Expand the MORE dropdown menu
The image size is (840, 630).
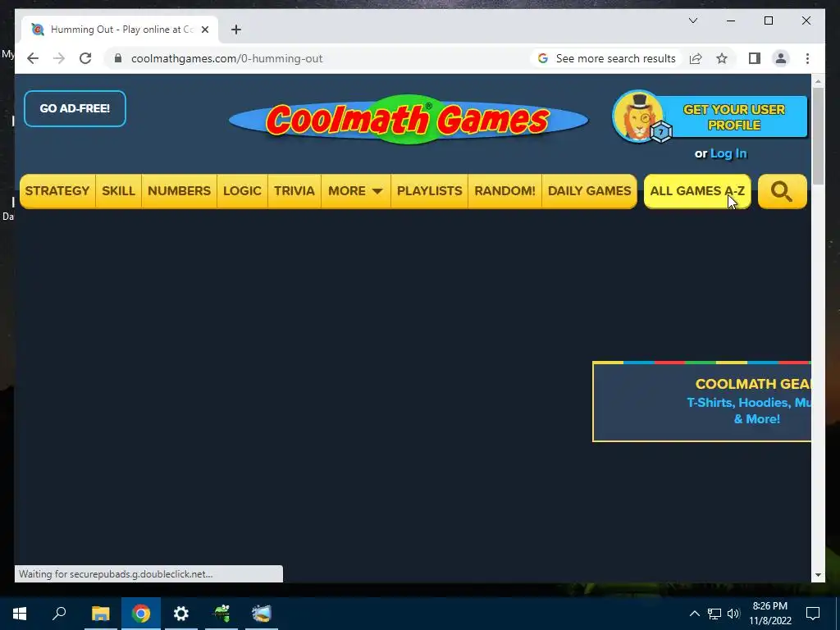click(x=356, y=191)
